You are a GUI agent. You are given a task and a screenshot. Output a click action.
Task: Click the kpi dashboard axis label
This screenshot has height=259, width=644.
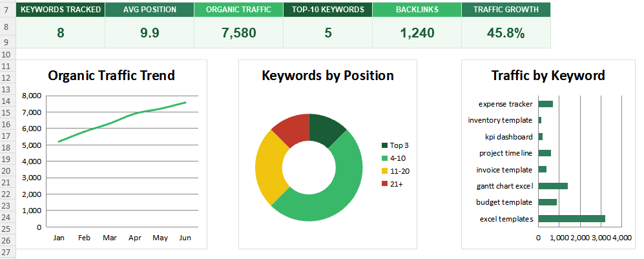(x=509, y=137)
